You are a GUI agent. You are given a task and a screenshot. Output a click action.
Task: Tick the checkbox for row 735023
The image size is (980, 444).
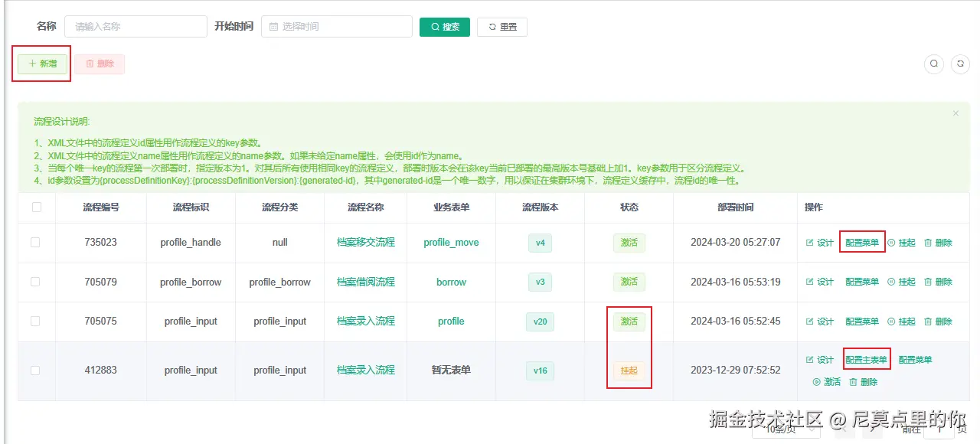(35, 242)
